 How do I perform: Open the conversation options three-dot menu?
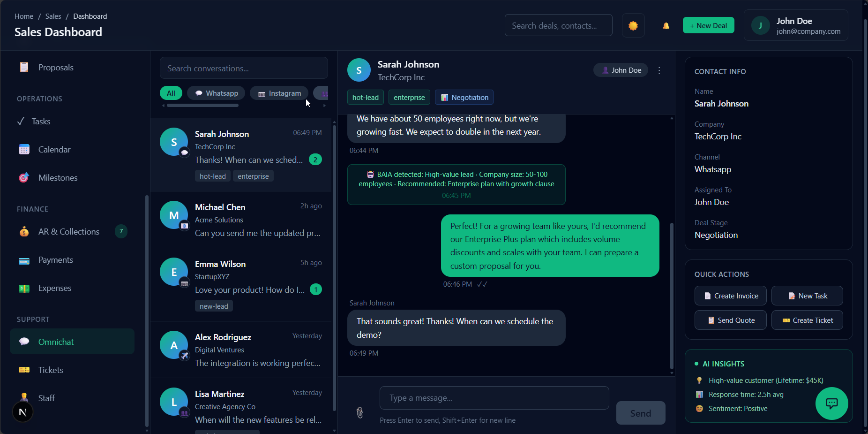point(659,70)
